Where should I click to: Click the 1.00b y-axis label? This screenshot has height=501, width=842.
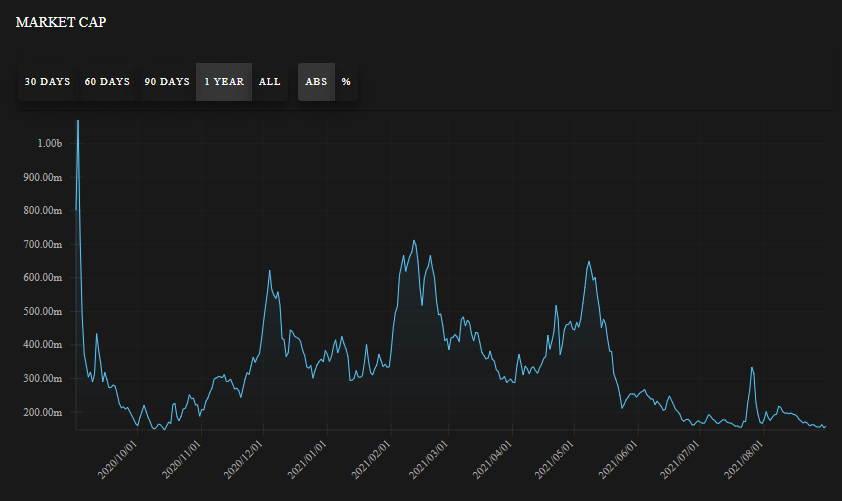tap(49, 143)
